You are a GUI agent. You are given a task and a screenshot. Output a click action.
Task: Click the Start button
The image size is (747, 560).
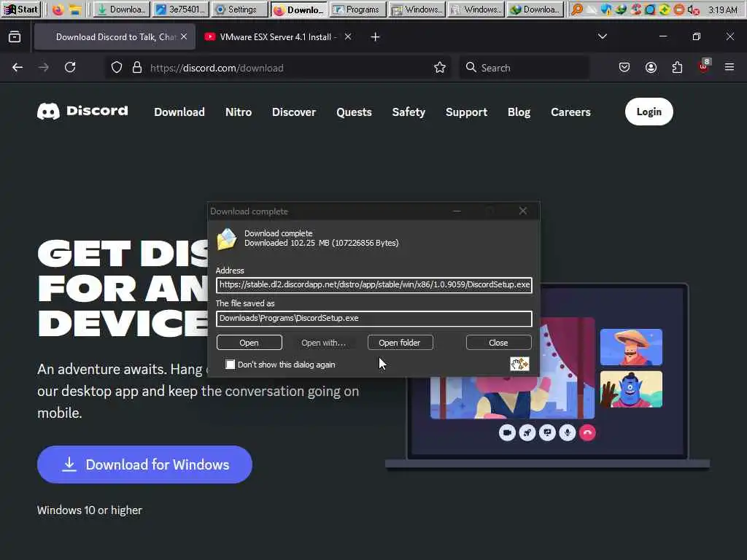pos(21,9)
